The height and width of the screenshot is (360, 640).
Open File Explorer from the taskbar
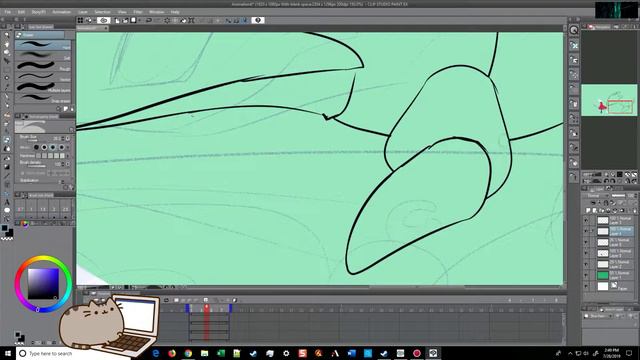pos(204,353)
